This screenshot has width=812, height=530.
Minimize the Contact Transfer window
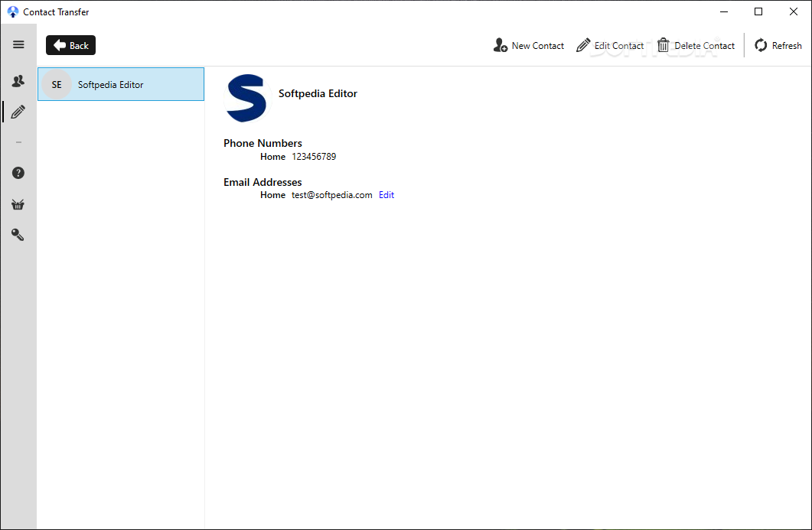[x=724, y=11]
